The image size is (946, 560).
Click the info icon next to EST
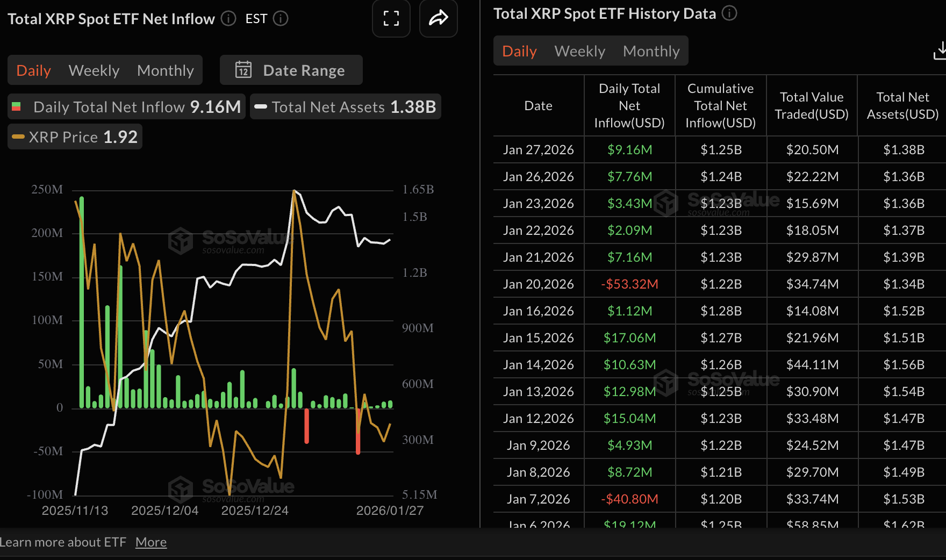click(x=281, y=19)
